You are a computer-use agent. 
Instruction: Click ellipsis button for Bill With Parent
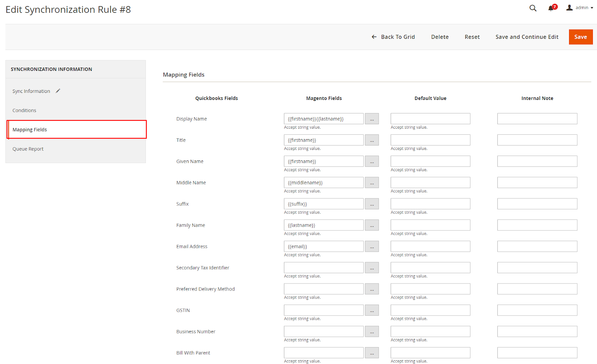tap(372, 353)
